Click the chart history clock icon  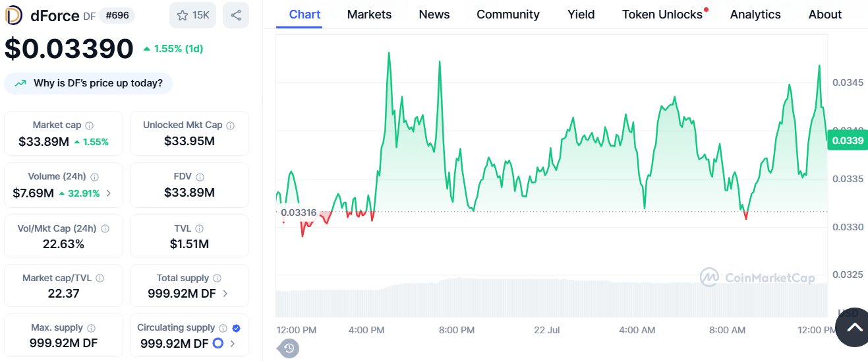(289, 348)
